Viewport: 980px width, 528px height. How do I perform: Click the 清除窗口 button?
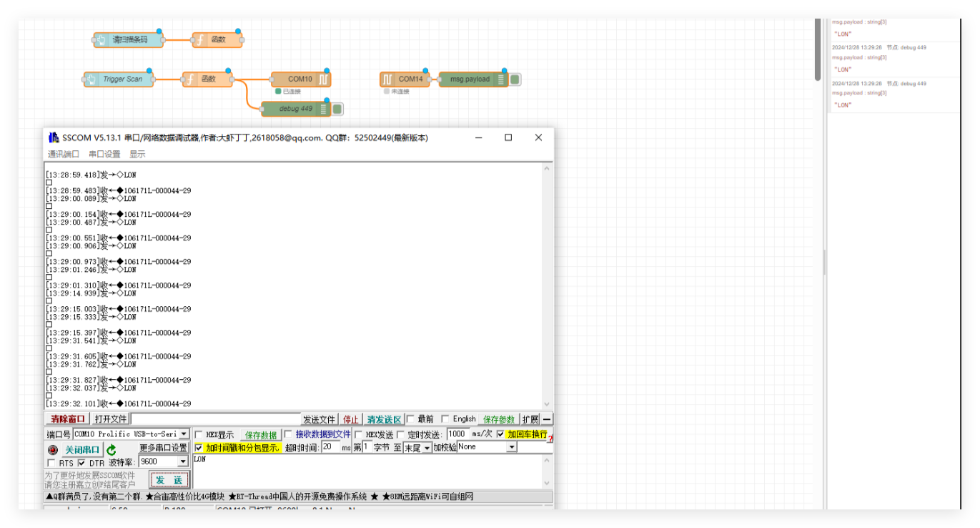point(68,419)
